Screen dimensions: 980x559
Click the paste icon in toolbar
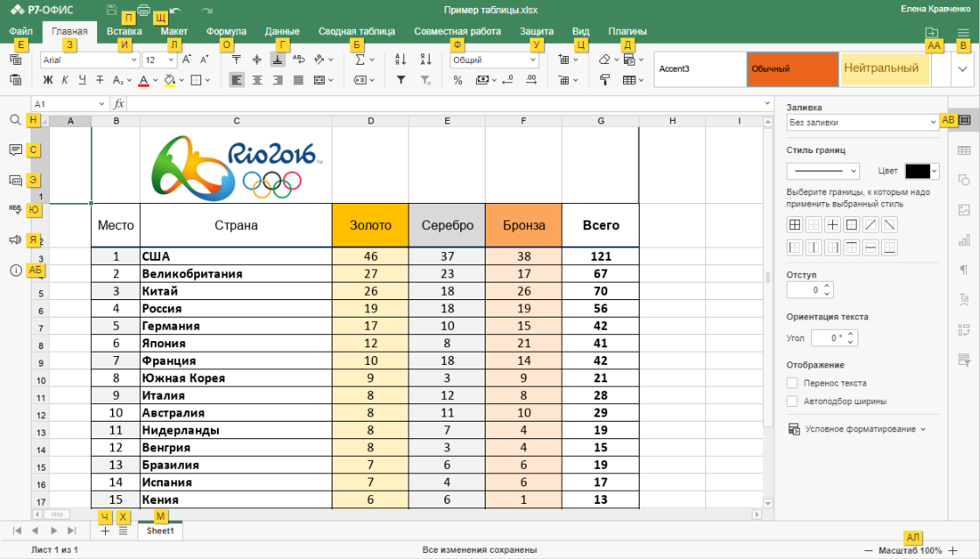click(x=16, y=80)
